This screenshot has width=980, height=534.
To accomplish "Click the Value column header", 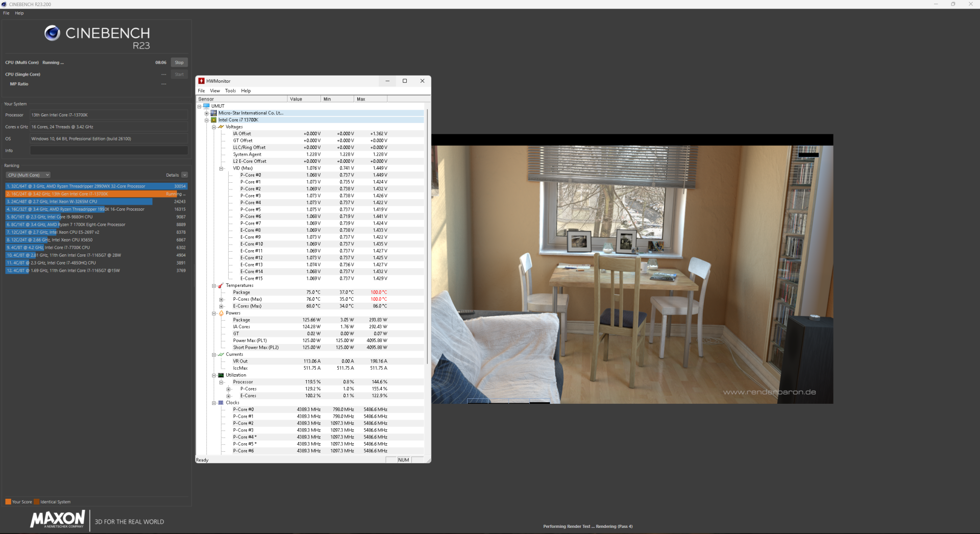I will tap(304, 99).
